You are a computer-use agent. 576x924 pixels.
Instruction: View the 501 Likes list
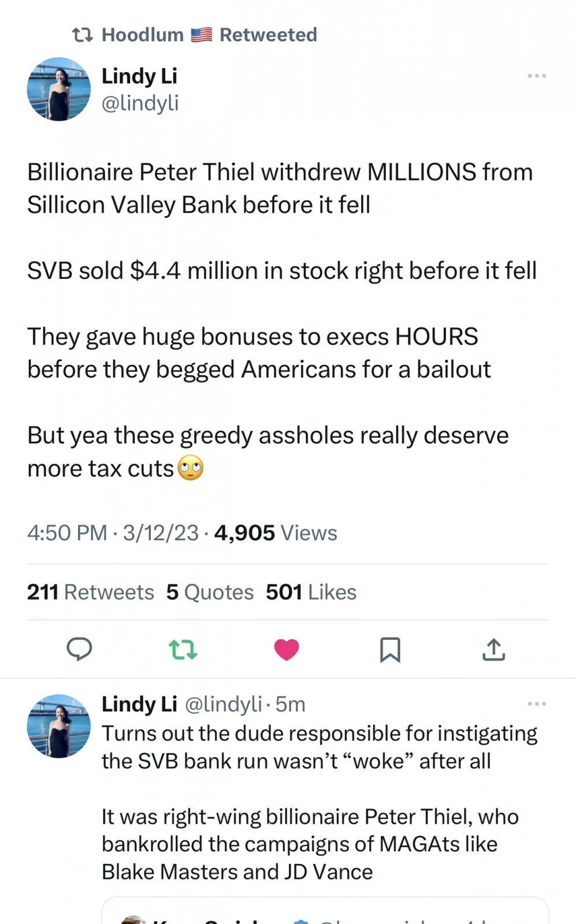(x=311, y=592)
